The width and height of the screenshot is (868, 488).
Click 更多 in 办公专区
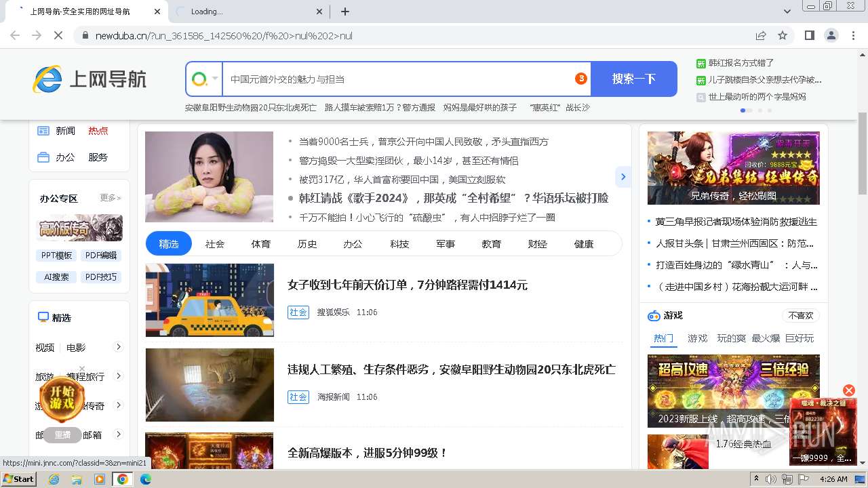[x=110, y=198]
